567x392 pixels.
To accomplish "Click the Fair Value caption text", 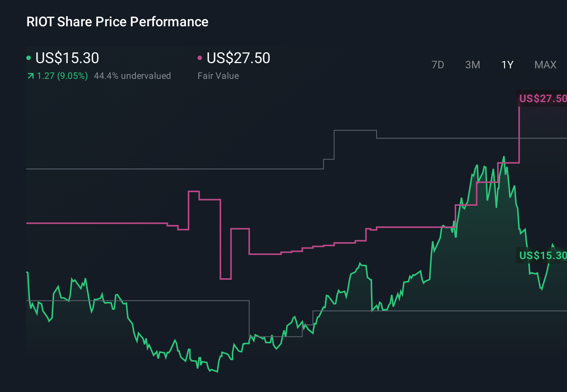I will tap(218, 75).
